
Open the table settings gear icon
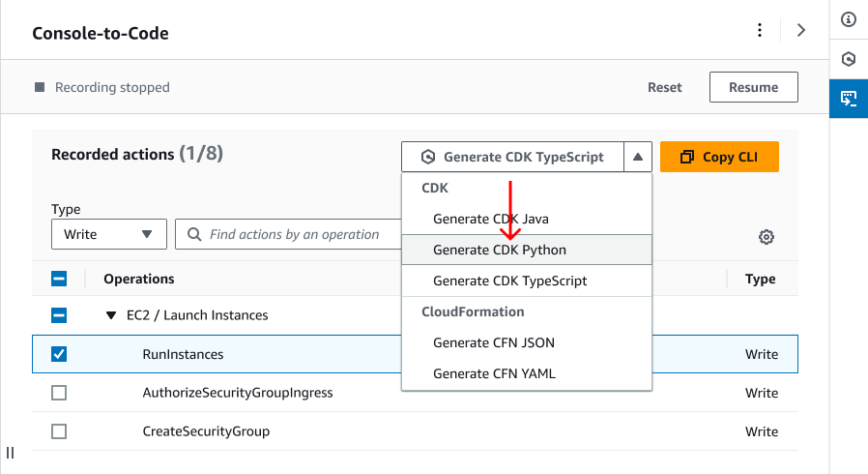point(767,237)
